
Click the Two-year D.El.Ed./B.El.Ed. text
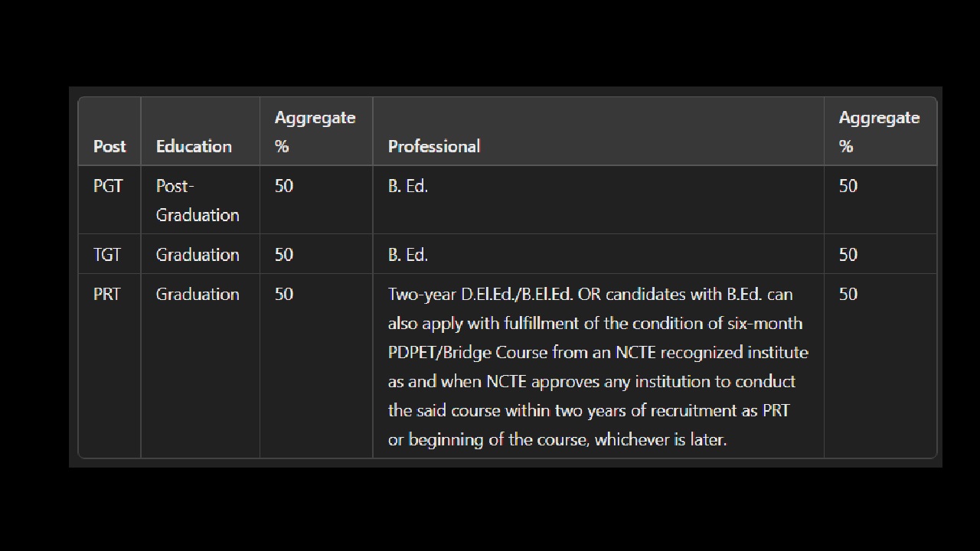coord(481,295)
